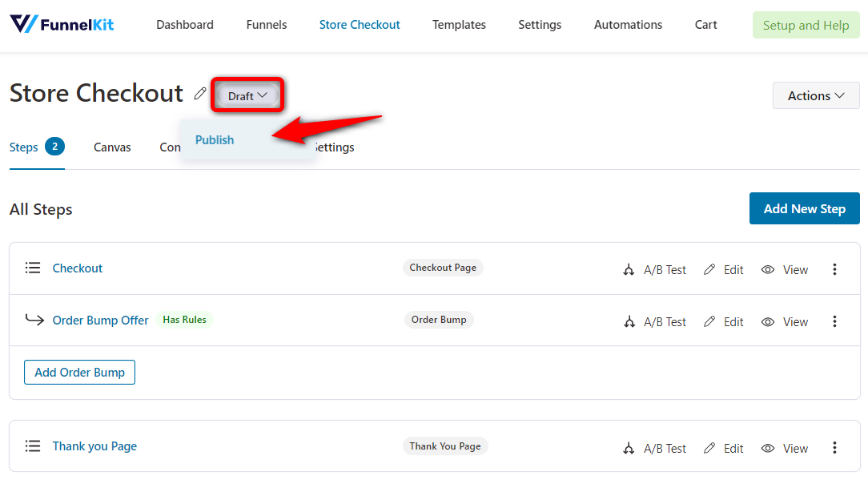The height and width of the screenshot is (480, 868).
Task: Click the Steps count badge showing 2
Action: [x=54, y=147]
